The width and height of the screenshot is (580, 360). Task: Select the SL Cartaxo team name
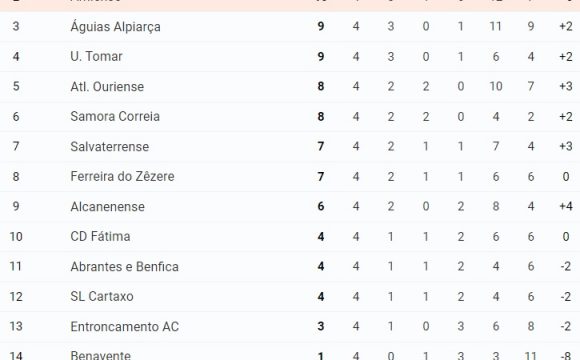point(102,296)
